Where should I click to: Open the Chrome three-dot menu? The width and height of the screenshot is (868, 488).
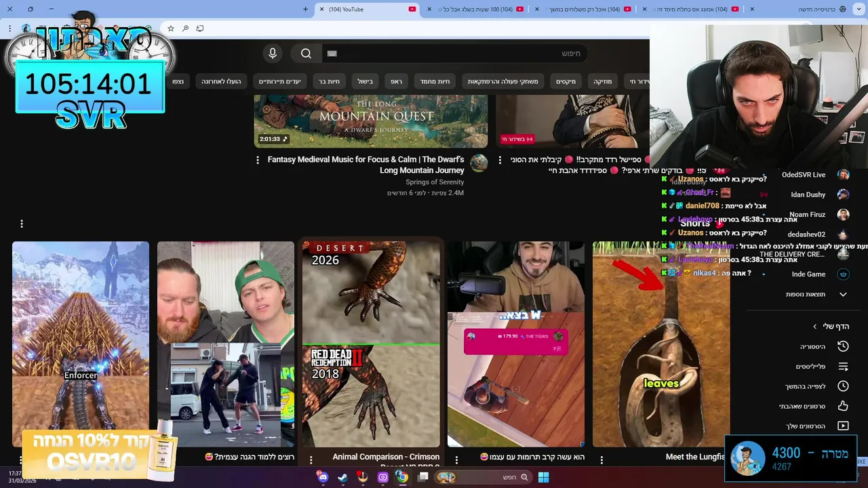(10, 28)
